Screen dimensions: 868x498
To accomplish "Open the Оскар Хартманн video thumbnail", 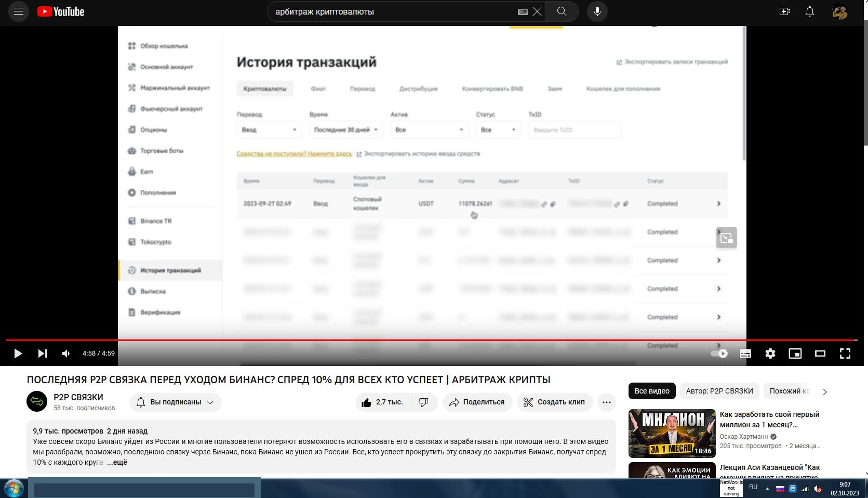I will coord(672,433).
